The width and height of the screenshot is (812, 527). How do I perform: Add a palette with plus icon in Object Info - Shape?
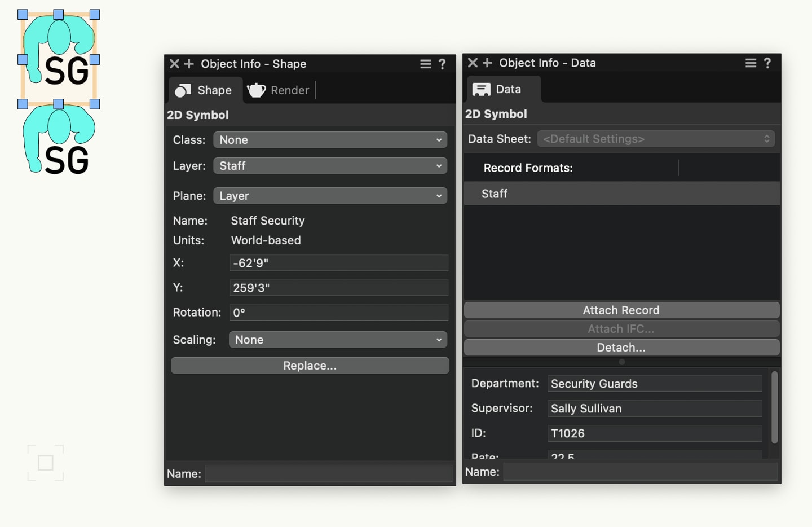pyautogui.click(x=189, y=64)
